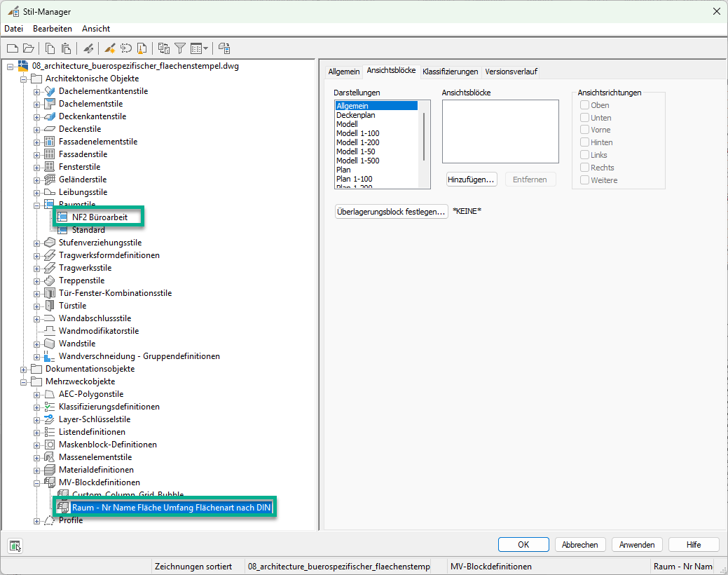728x575 pixels.
Task: Click the New Style brush icon
Action: point(109,48)
